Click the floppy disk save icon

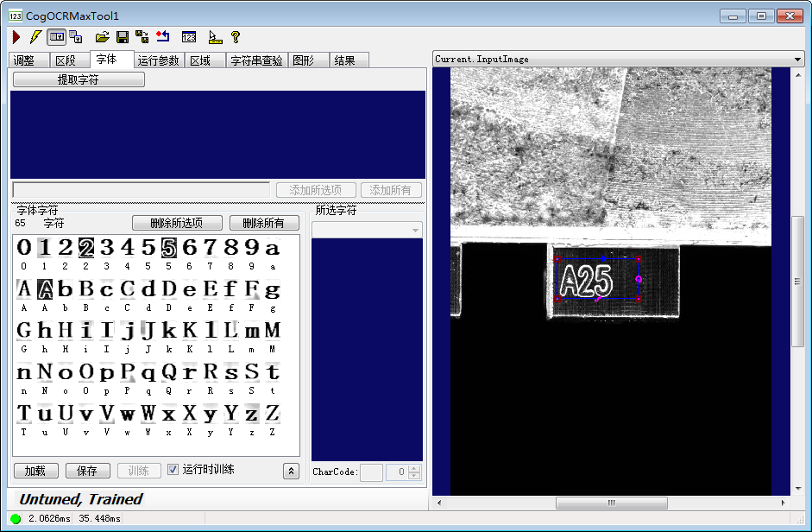pos(123,37)
